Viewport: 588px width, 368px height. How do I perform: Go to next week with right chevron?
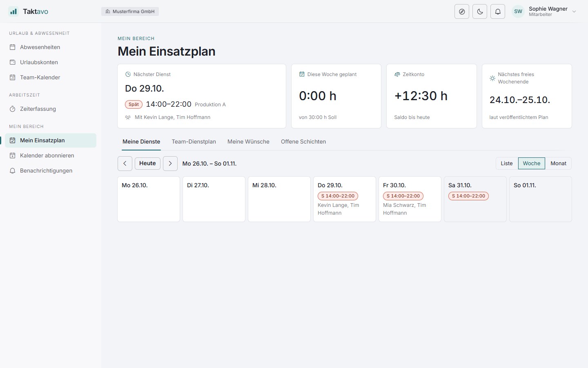170,164
